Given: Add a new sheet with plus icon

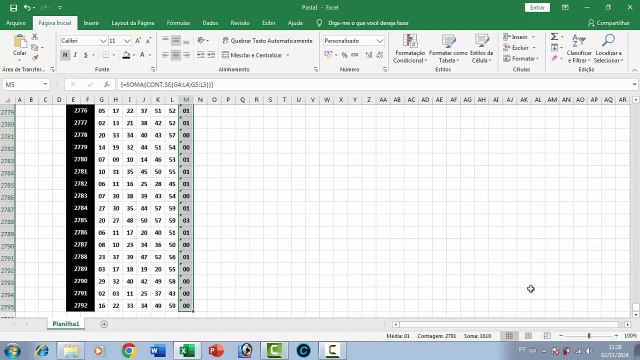Looking at the screenshot, I should [104, 324].
